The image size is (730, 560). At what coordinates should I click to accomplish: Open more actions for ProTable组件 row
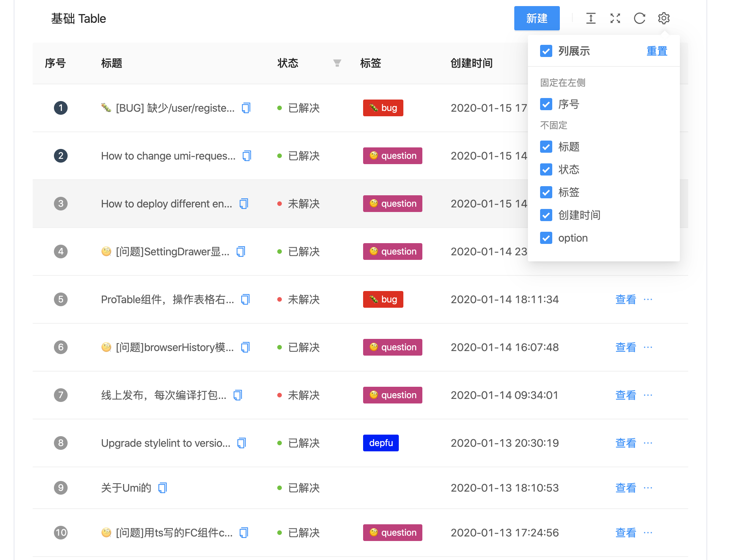pyautogui.click(x=648, y=299)
